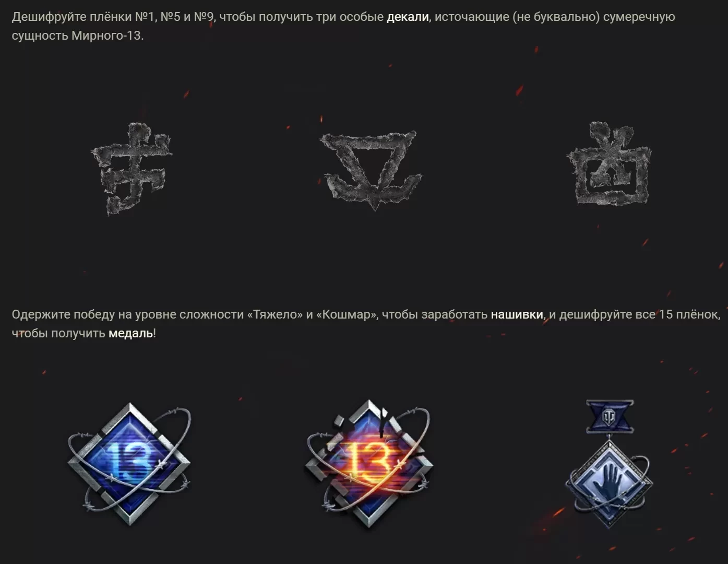Screen dimensions: 728x564
Task: Click the «№1, №5 и №9» film numbers
Action: coord(174,17)
